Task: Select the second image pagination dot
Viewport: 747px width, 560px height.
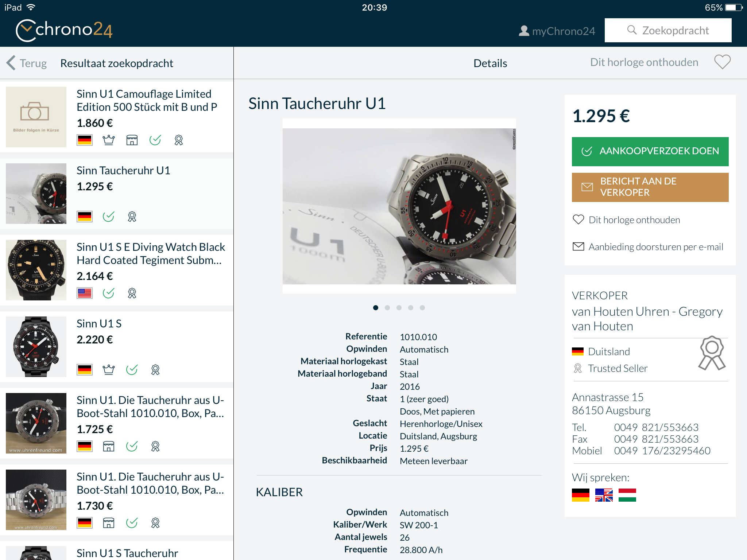Action: point(387,308)
